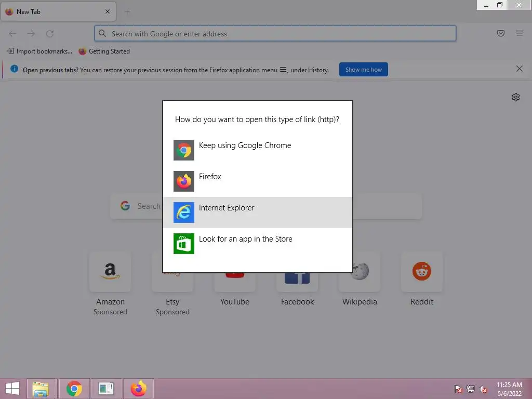Reload the current page
The height and width of the screenshot is (399, 532).
click(50, 34)
